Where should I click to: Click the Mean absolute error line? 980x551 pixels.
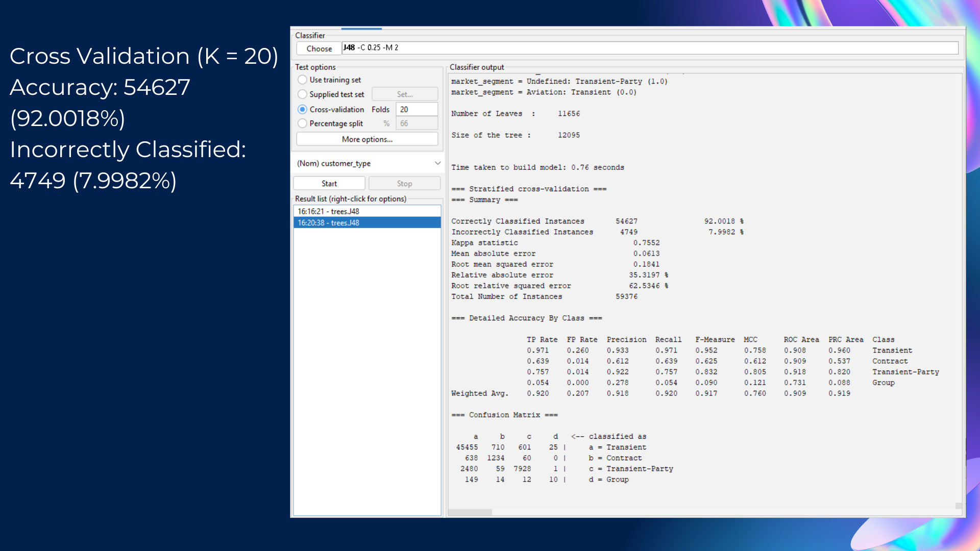point(555,254)
